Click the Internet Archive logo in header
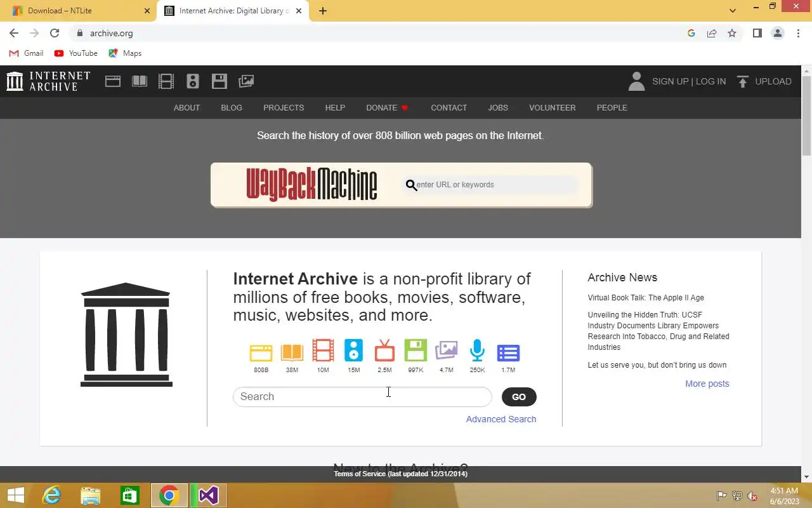This screenshot has width=812, height=508. pyautogui.click(x=48, y=81)
